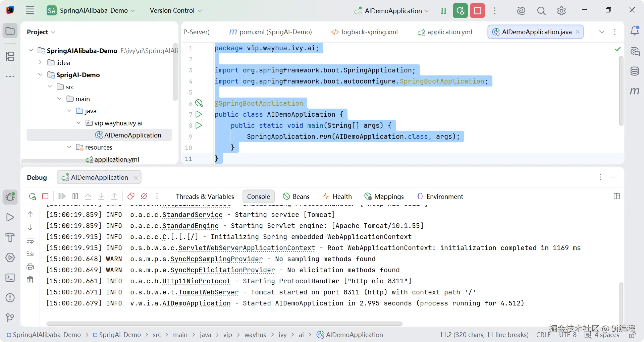
Task: Toggle debug layout settings icon
Action: pyautogui.click(x=616, y=196)
